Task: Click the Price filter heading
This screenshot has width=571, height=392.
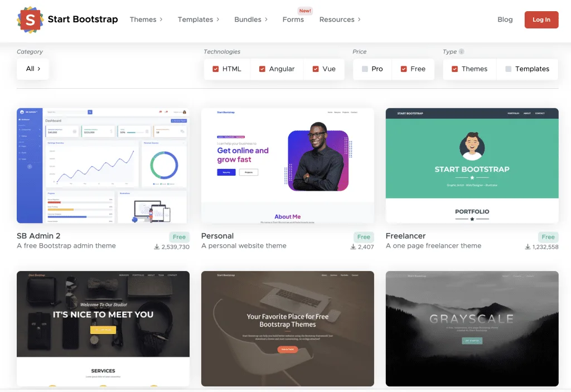Action: (x=360, y=52)
